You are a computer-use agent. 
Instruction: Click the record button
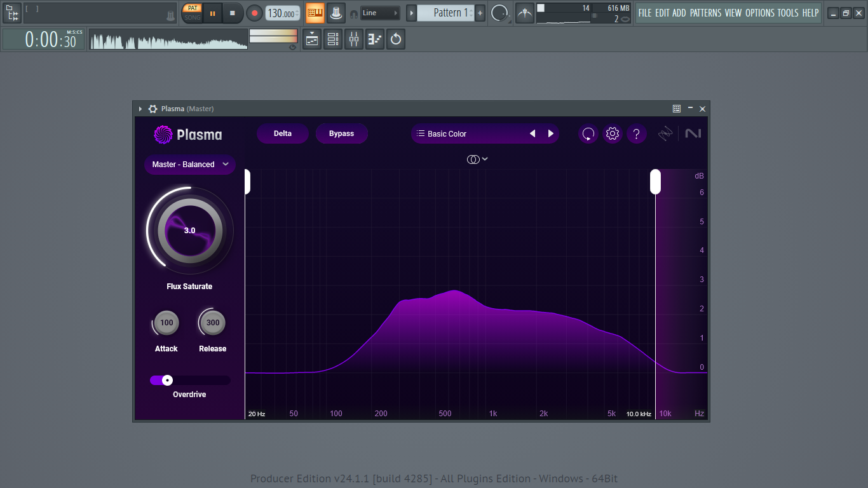click(254, 13)
